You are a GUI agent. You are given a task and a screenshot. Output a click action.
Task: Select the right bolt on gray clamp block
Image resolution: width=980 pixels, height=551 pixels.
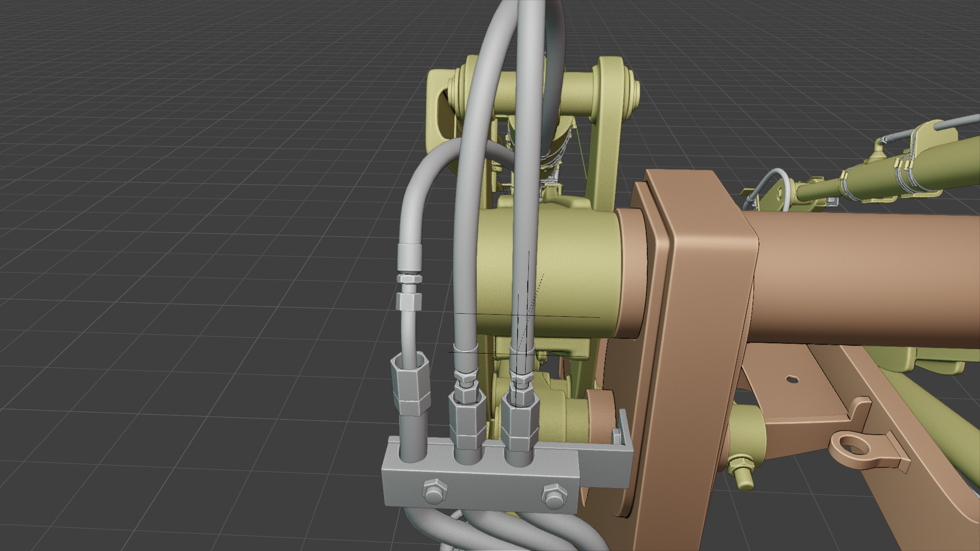point(552,497)
